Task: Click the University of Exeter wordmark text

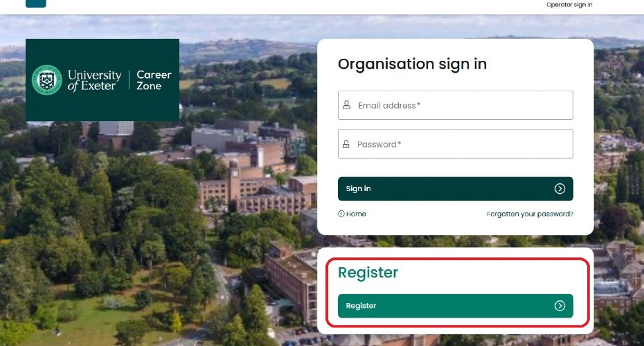Action: [94, 80]
